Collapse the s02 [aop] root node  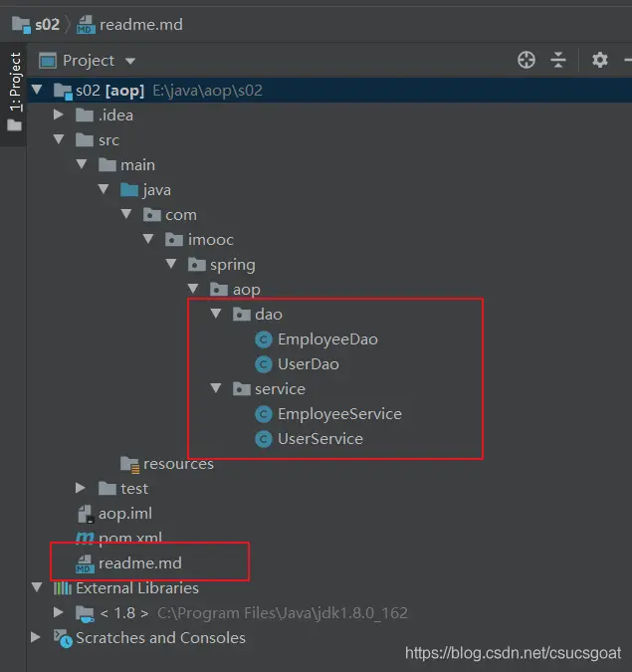point(37,90)
